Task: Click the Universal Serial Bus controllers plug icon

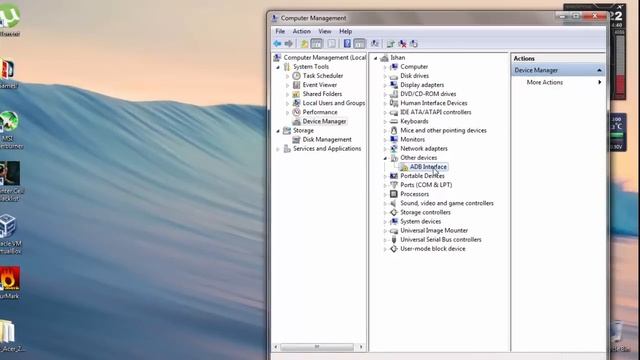Action: (393, 240)
